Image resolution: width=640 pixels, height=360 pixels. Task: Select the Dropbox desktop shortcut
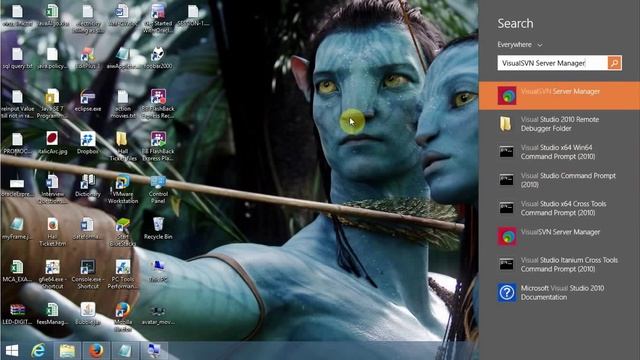coord(87,143)
